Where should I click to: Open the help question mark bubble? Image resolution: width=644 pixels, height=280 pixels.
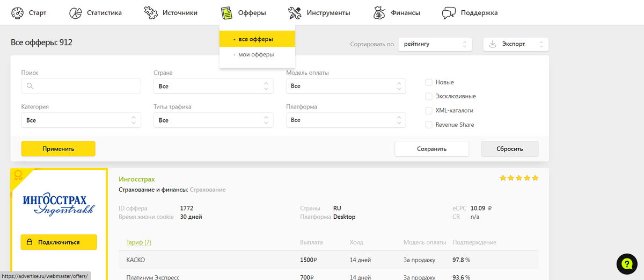[626, 263]
